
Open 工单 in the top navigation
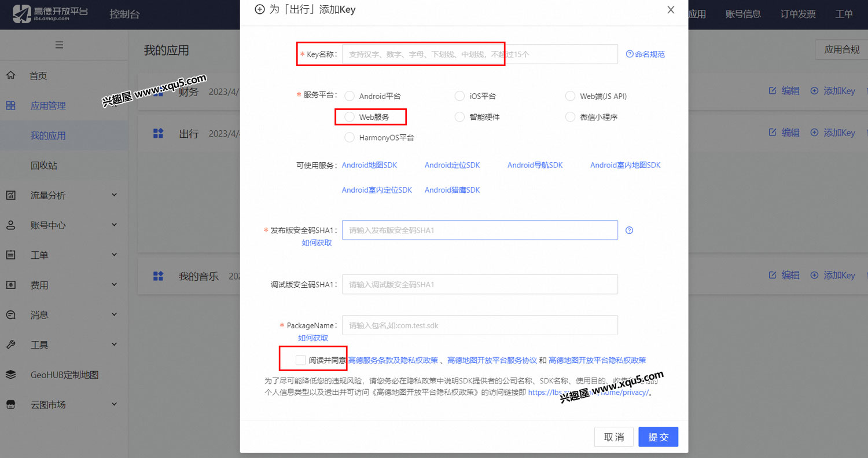coord(844,14)
